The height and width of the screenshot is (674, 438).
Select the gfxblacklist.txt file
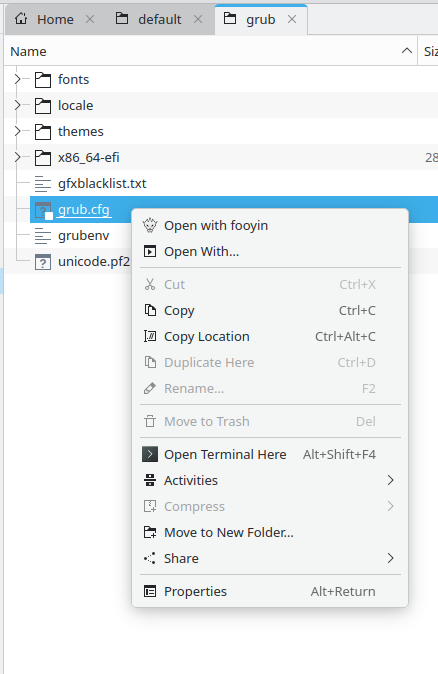102,184
